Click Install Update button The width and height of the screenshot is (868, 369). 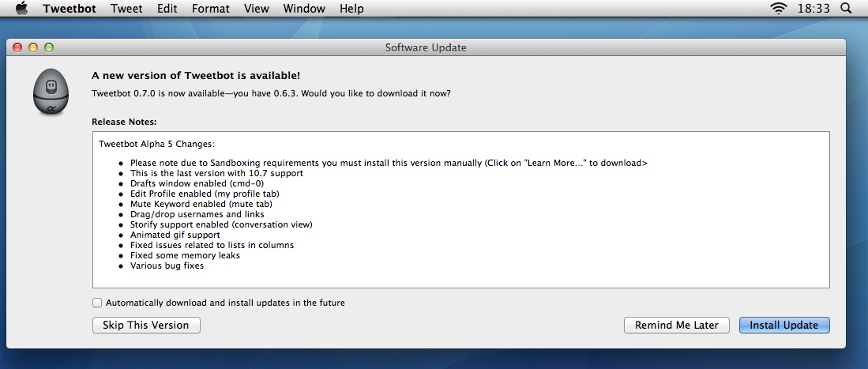click(783, 326)
